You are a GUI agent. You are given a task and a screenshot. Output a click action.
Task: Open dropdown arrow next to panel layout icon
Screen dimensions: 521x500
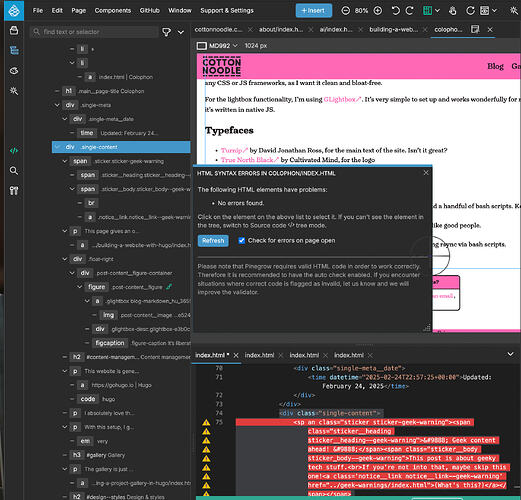[494, 11]
